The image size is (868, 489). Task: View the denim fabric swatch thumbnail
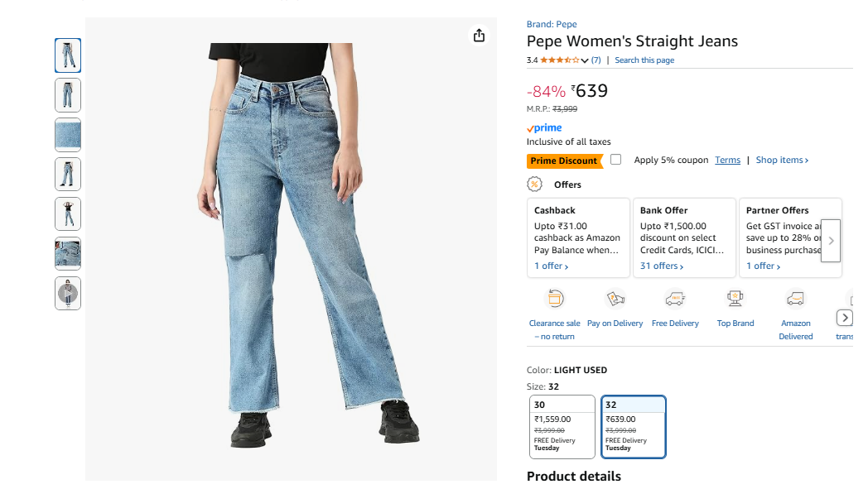click(x=68, y=134)
